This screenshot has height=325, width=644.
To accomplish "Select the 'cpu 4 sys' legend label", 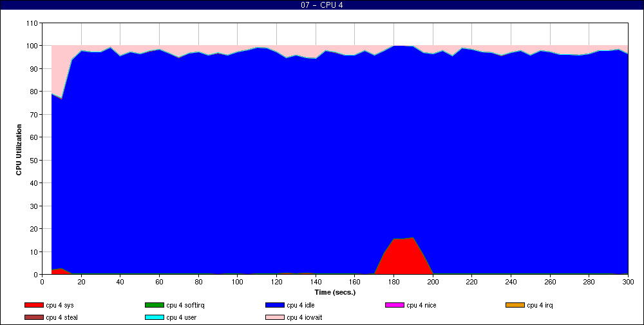I will [x=60, y=305].
